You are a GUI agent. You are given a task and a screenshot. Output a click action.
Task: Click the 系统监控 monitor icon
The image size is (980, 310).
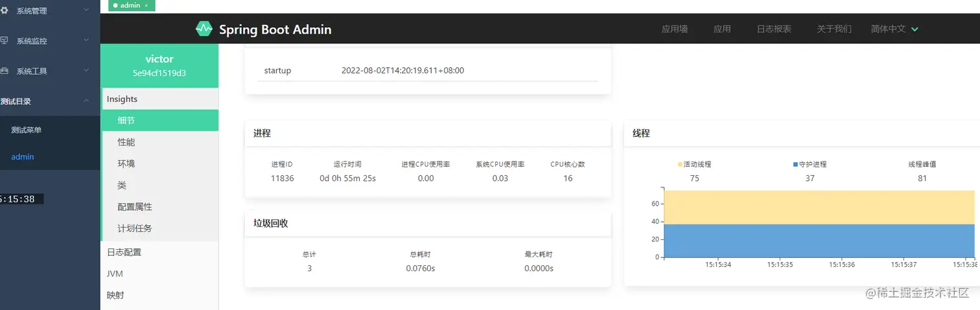[5, 40]
